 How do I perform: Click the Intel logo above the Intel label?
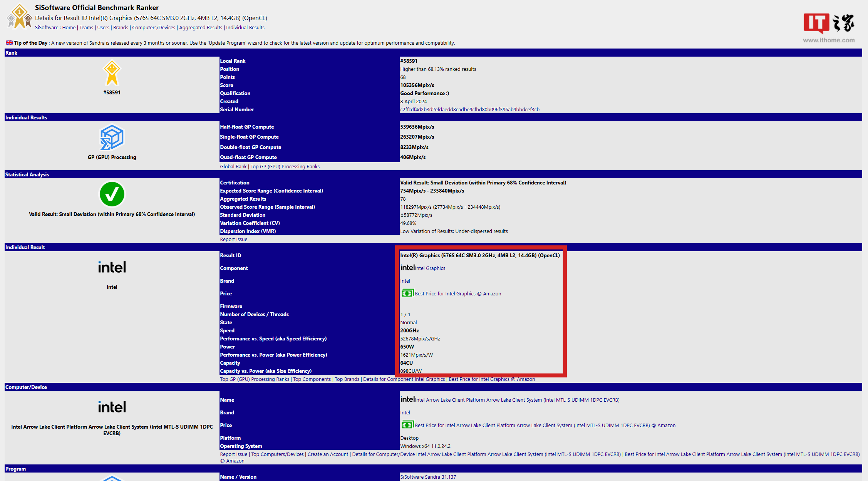pyautogui.click(x=112, y=267)
